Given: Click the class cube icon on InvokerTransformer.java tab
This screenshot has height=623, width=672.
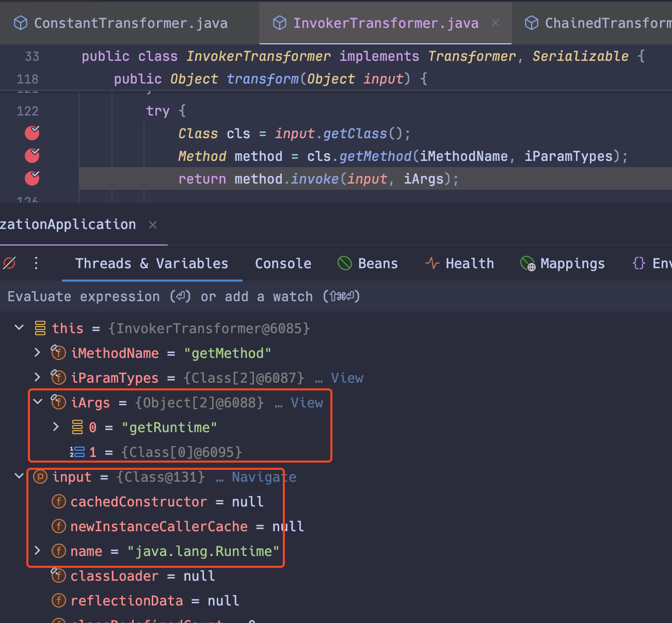Looking at the screenshot, I should point(279,23).
